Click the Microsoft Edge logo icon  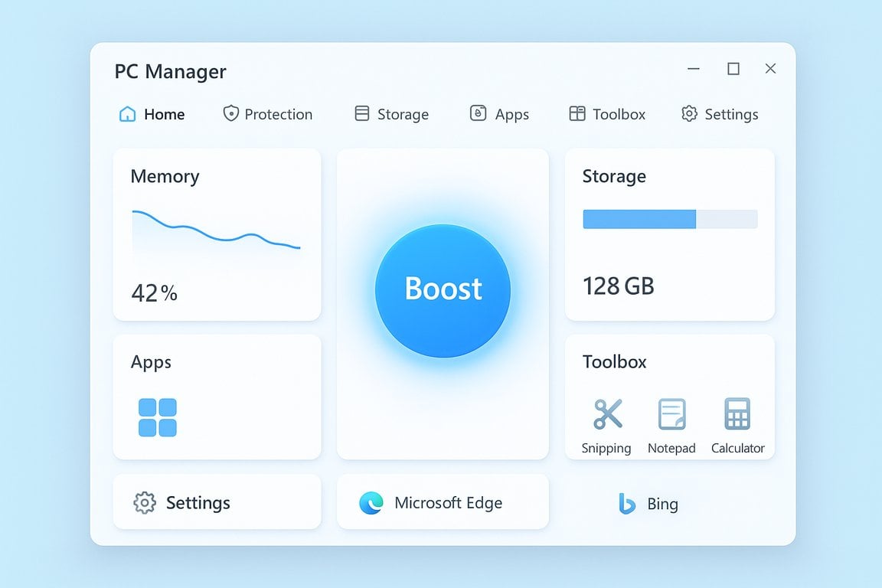[371, 503]
